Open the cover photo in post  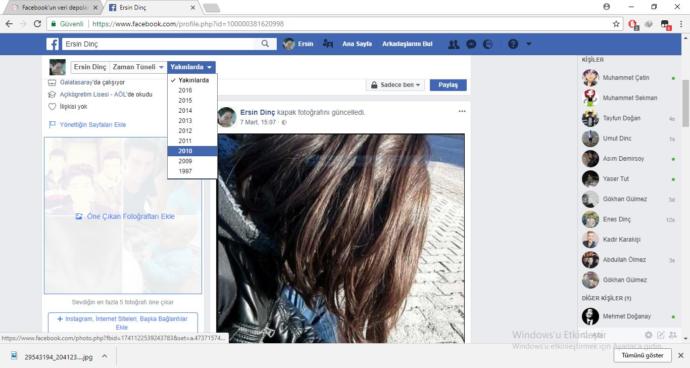pyautogui.click(x=341, y=238)
